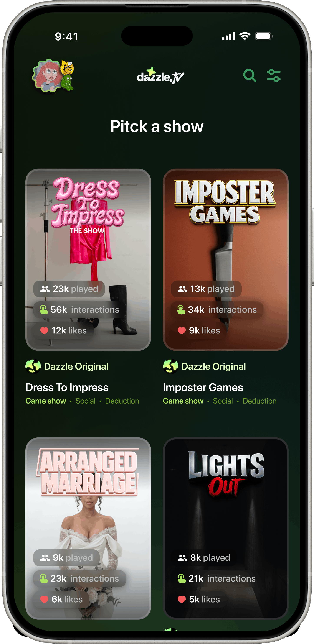Click Dazzle Original badge icon above Dress To Impress

point(33,366)
